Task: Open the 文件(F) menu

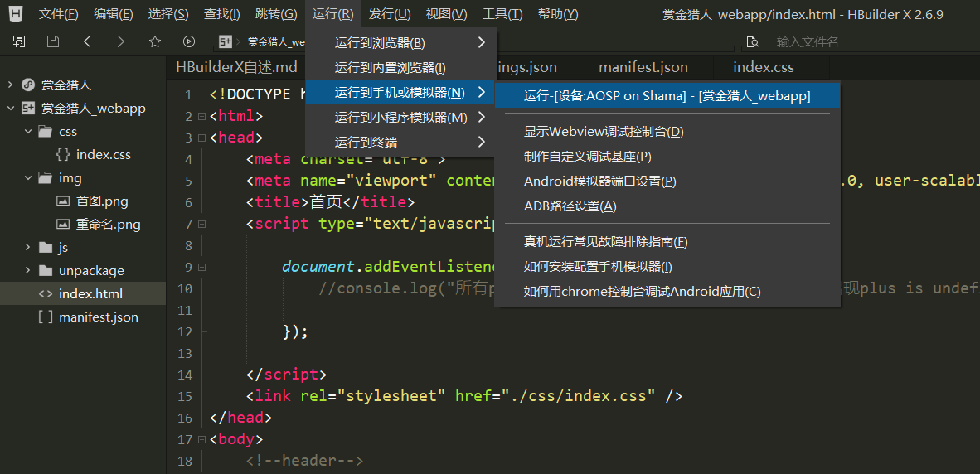Action: click(58, 14)
